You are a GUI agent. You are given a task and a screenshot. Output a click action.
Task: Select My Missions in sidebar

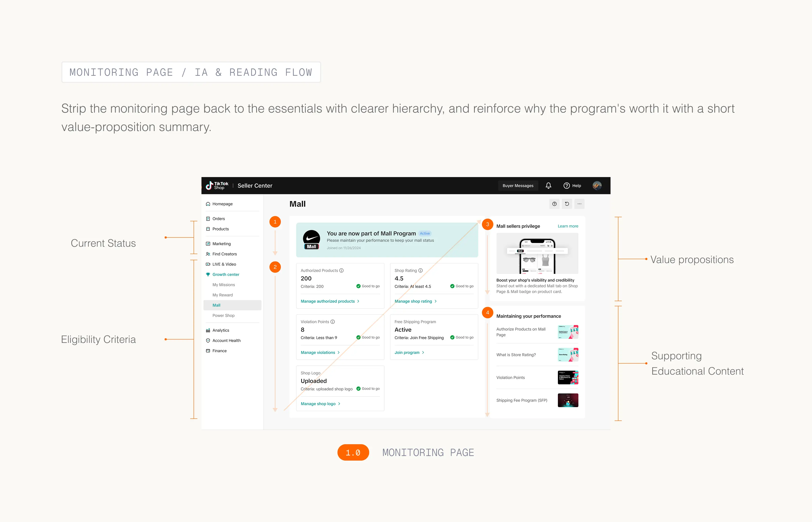pyautogui.click(x=223, y=285)
